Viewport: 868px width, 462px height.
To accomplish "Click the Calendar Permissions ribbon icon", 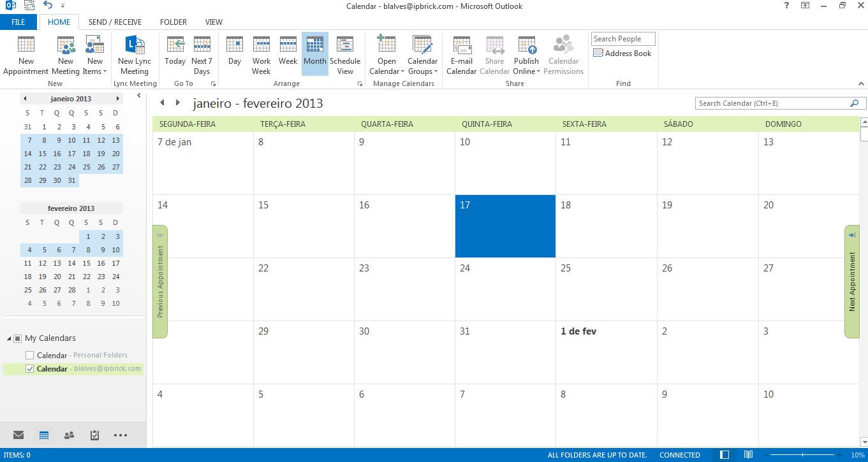I will [x=564, y=55].
